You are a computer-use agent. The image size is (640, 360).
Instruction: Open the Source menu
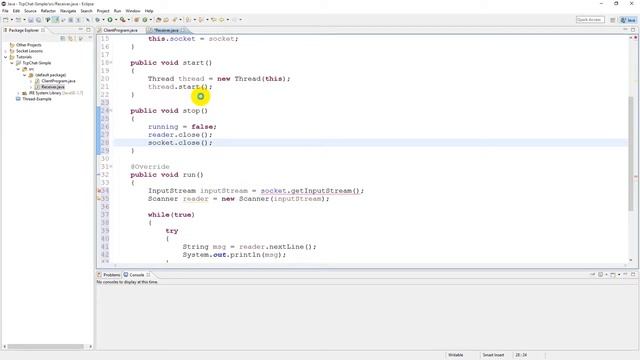30,11
